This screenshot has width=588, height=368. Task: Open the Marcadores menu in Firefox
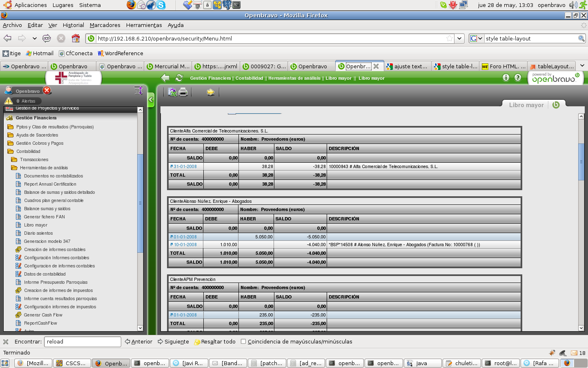coord(105,25)
